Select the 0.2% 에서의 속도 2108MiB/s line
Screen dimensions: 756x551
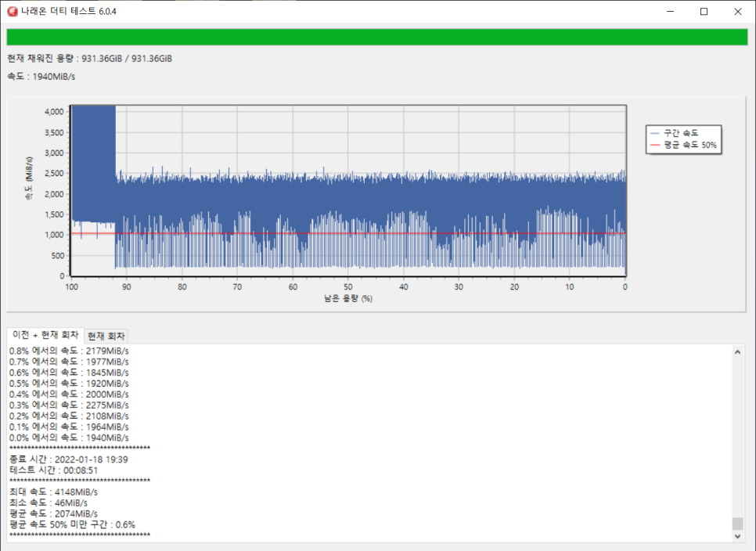pyautogui.click(x=69, y=416)
